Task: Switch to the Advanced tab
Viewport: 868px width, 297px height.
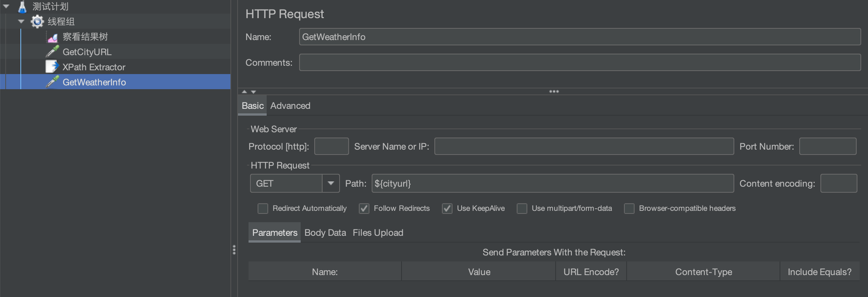Action: 290,106
